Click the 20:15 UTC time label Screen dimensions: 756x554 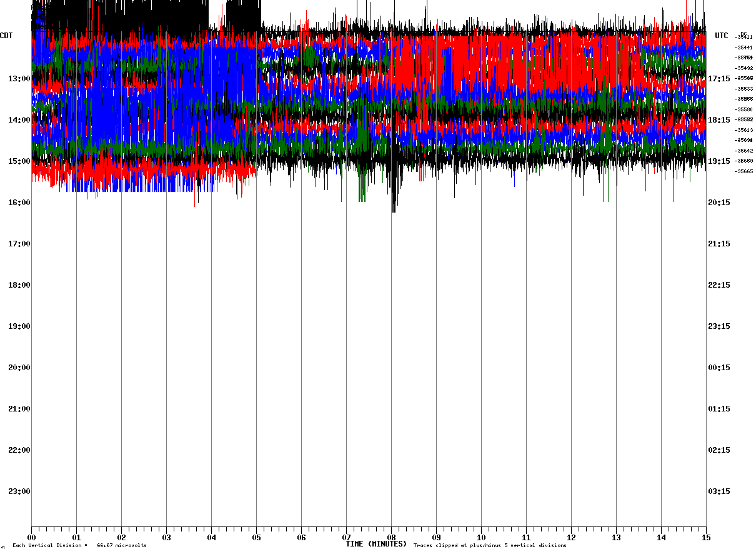[x=719, y=203]
